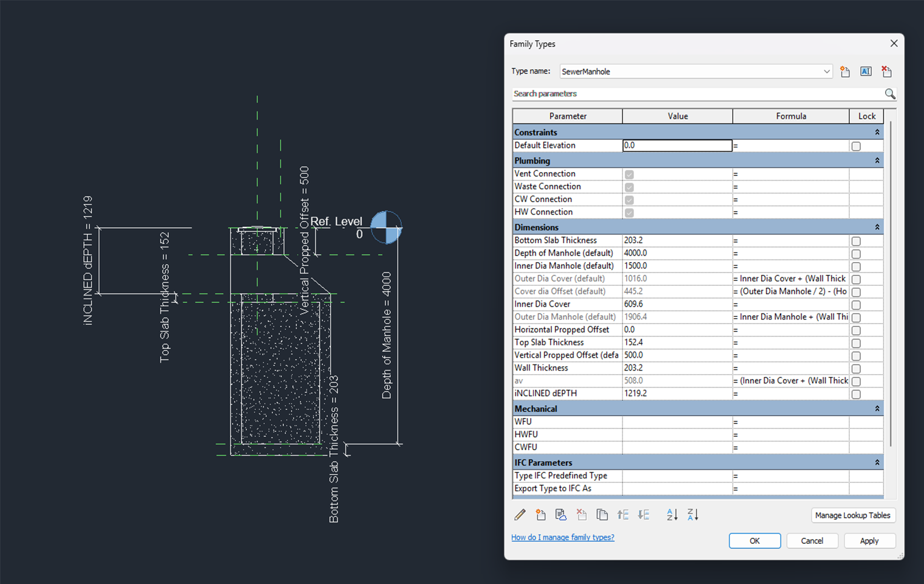Click the Lock column header
Viewport: 924px width, 584px height.
(867, 116)
